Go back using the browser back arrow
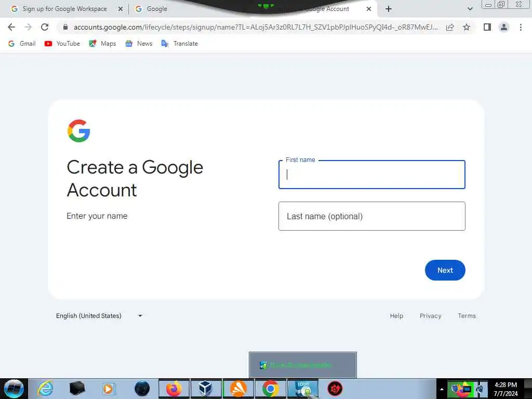532x399 pixels. click(x=11, y=27)
